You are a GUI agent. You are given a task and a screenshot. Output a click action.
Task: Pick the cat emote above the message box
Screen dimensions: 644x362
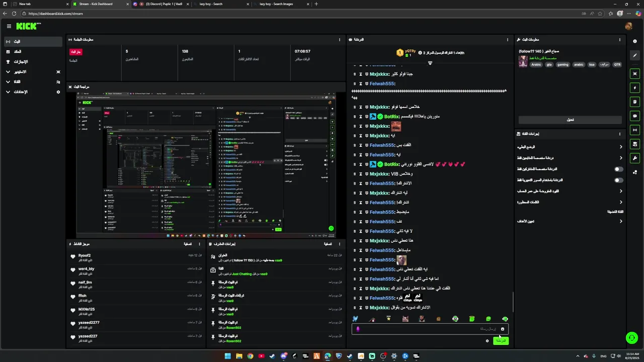pyautogui.click(x=405, y=319)
